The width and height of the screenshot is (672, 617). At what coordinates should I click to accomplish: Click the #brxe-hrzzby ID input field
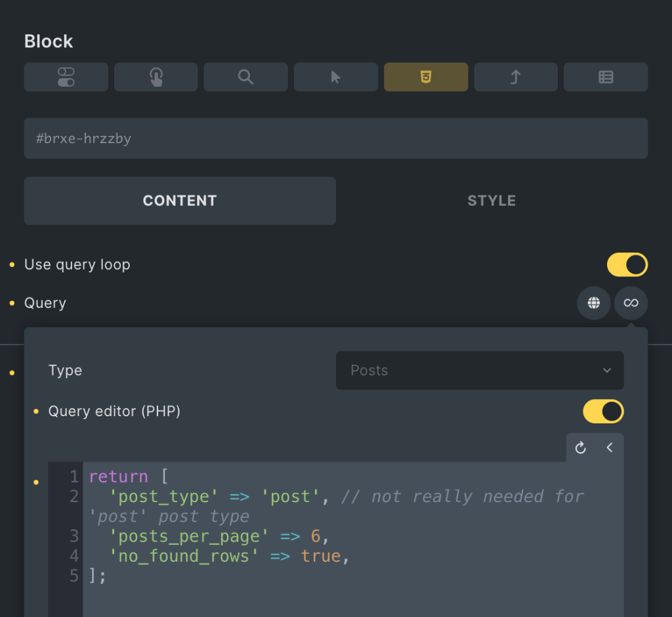336,138
